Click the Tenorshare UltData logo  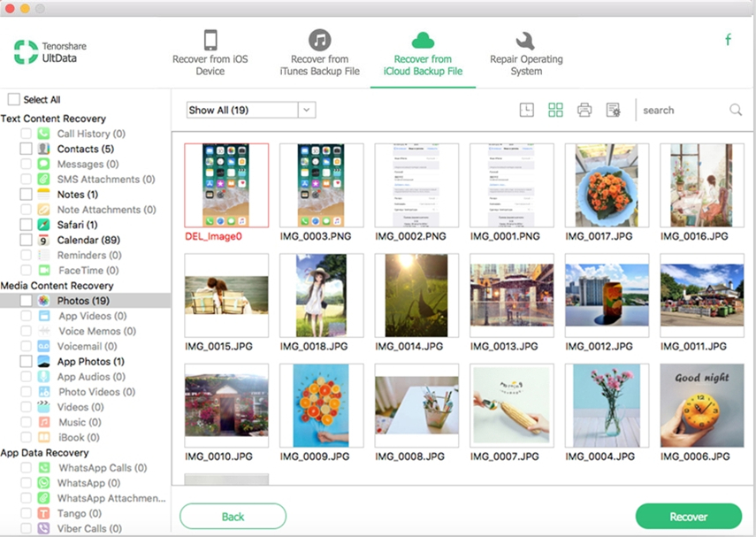pos(50,52)
